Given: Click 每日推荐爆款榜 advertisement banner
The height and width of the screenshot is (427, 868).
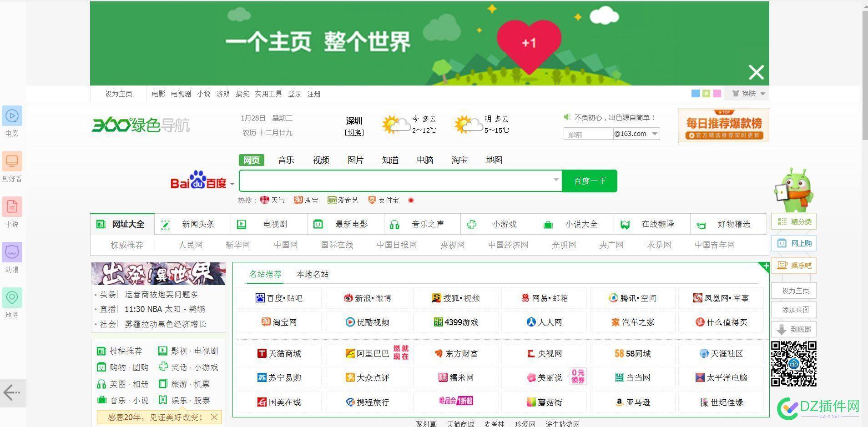Looking at the screenshot, I should (x=723, y=125).
